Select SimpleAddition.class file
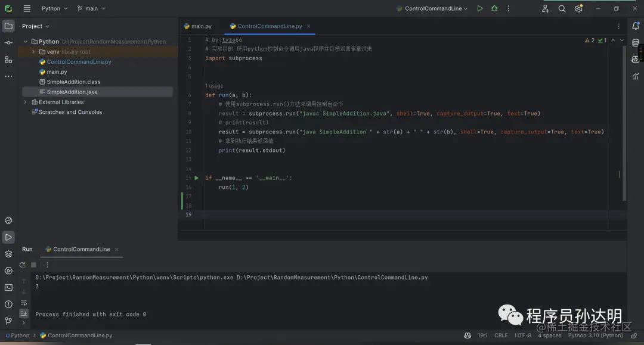 (73, 82)
